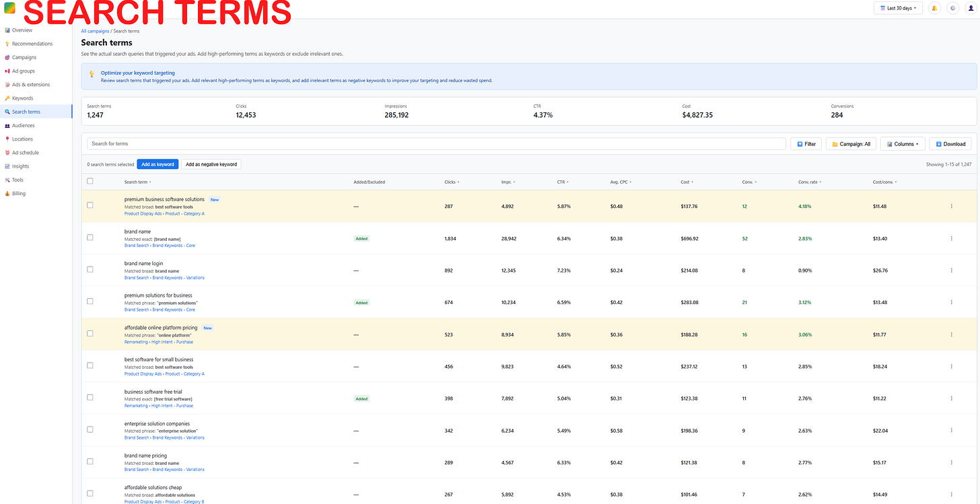Screen dimensions: 980x504
Task: Click Add as negative keyword button
Action: pos(211,164)
